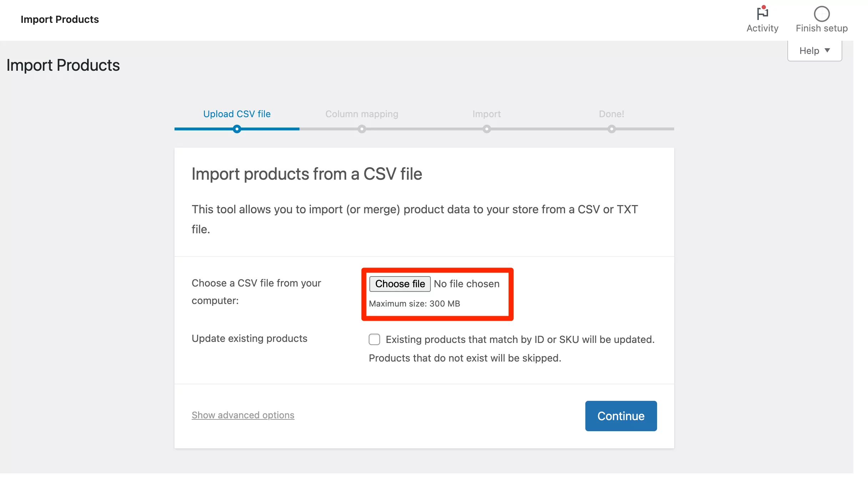This screenshot has height=488, width=868.
Task: Expand the Show advanced options section
Action: [x=243, y=415]
